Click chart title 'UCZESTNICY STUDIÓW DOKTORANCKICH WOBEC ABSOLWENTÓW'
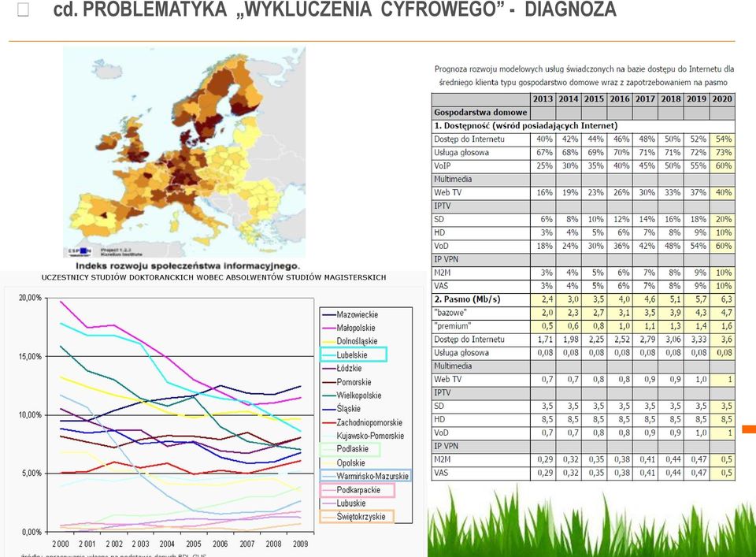 click(x=213, y=277)
